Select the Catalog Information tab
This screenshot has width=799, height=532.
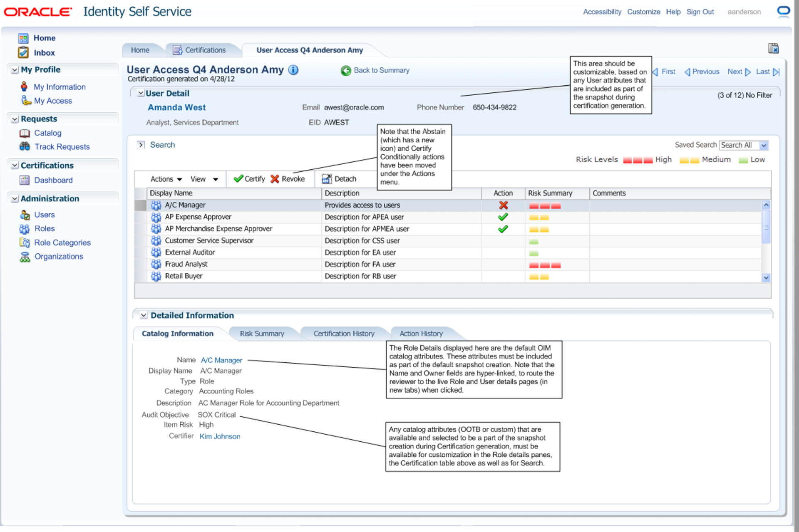pyautogui.click(x=178, y=334)
